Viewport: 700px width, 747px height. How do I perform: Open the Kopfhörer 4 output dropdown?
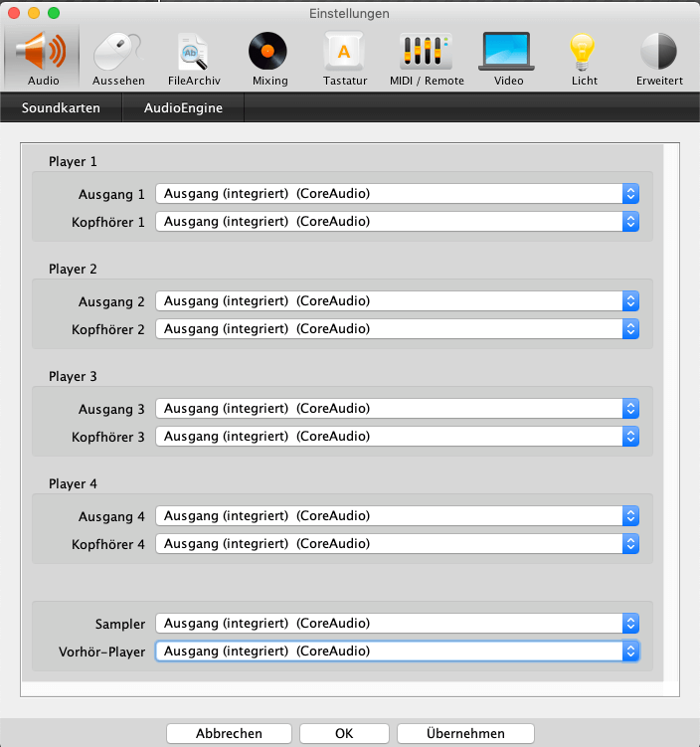397,544
